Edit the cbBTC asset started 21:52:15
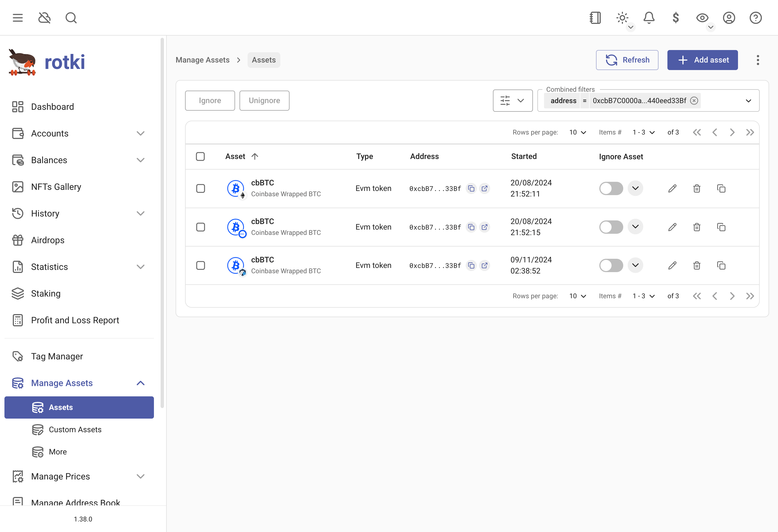 (672, 227)
